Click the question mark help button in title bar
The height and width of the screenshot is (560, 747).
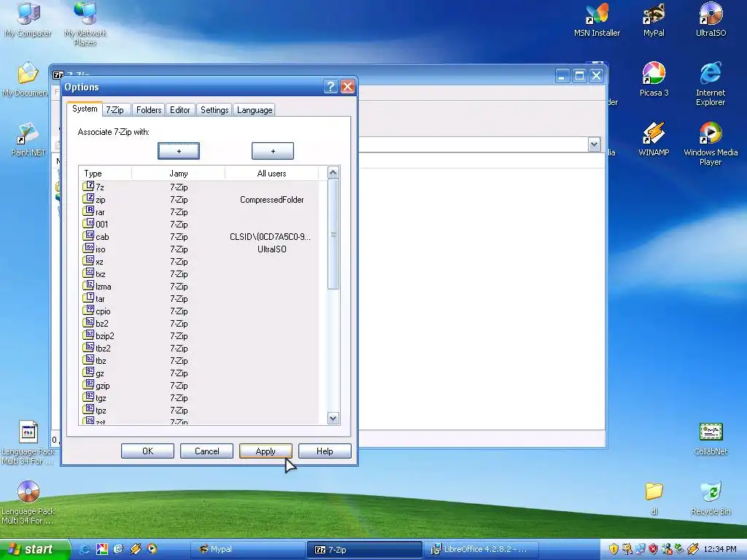330,87
